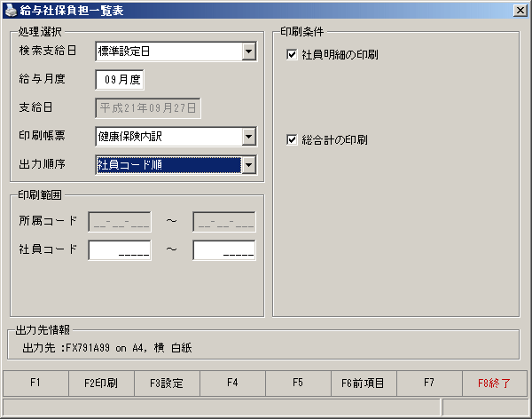Click the 所属コード start field
This screenshot has width=532, height=419.
click(x=120, y=222)
